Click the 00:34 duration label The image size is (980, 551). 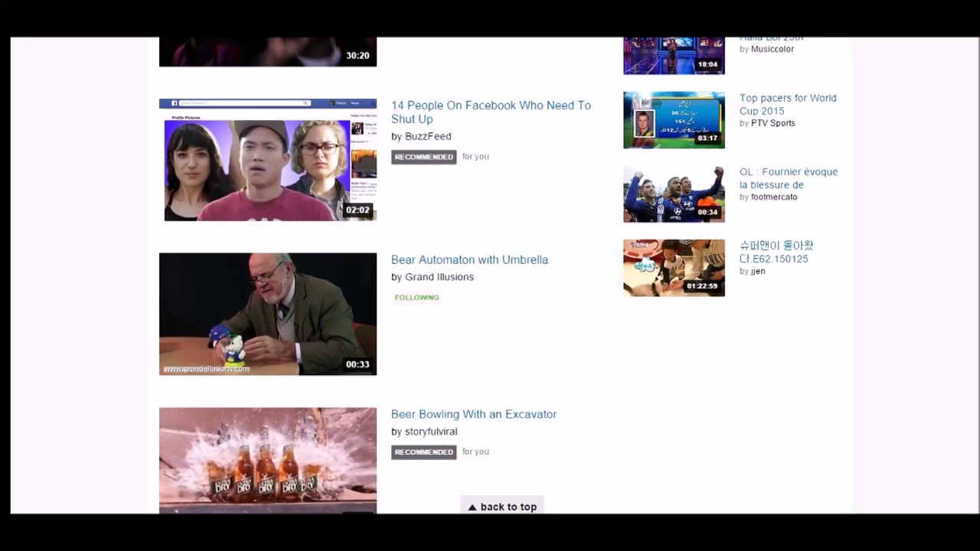(707, 213)
